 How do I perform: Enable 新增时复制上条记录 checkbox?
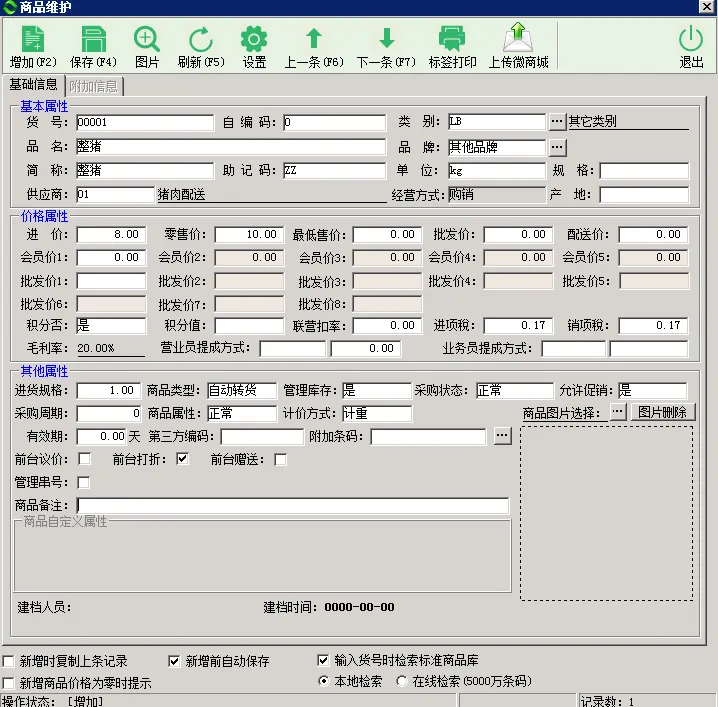[x=8, y=661]
